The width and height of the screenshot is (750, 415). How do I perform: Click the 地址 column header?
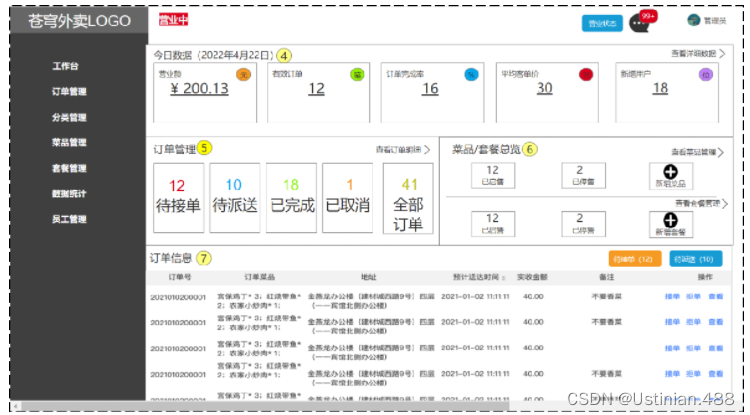(x=369, y=277)
